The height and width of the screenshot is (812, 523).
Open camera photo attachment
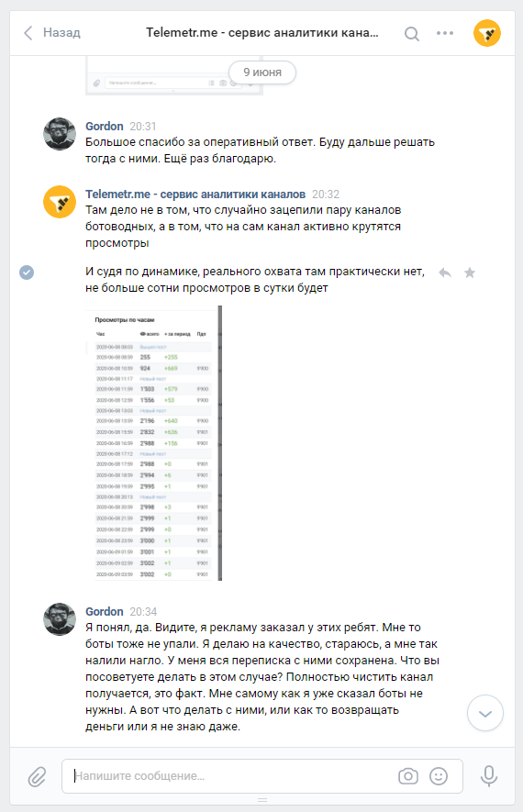pyautogui.click(x=408, y=775)
